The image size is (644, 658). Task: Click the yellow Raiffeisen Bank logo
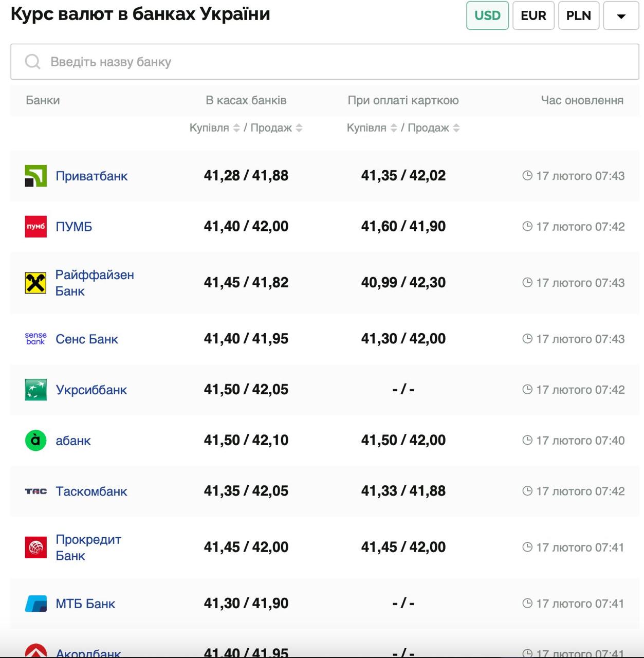pos(35,283)
